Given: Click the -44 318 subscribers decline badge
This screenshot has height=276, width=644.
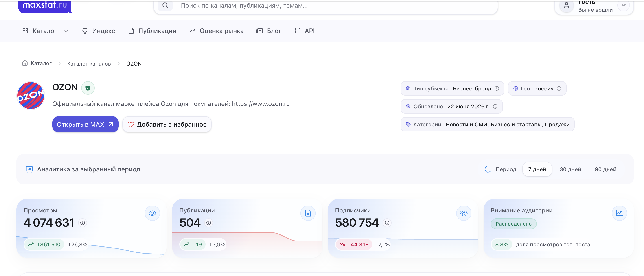Looking at the screenshot, I should [x=354, y=245].
